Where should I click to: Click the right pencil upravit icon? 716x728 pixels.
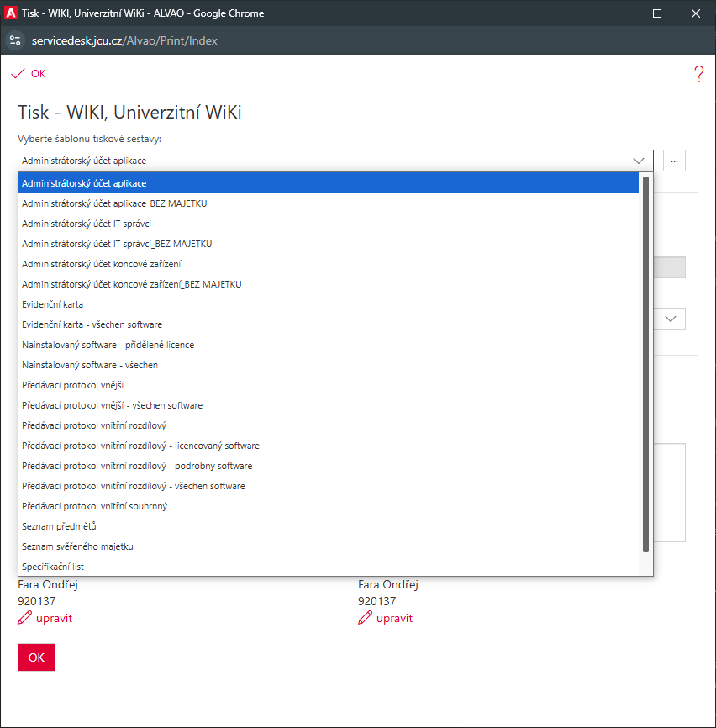coord(366,619)
